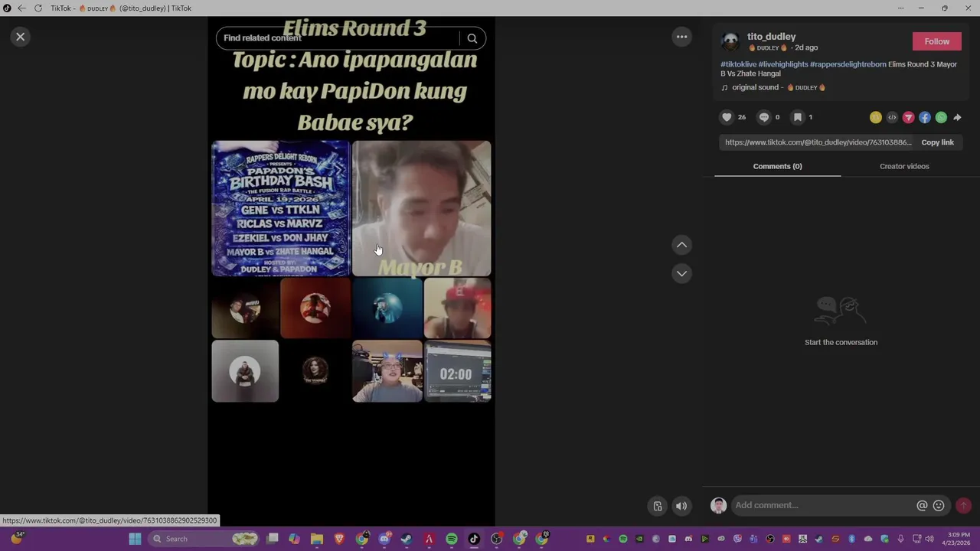Go to the previous video with up arrow
Viewport: 980px width, 551px height.
coord(681,245)
